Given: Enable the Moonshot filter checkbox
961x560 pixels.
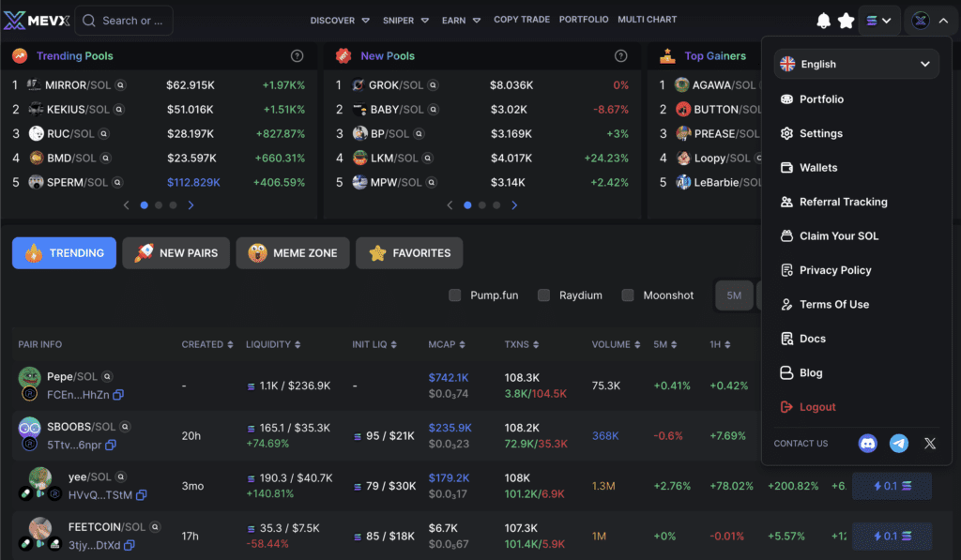Looking at the screenshot, I should pos(628,295).
